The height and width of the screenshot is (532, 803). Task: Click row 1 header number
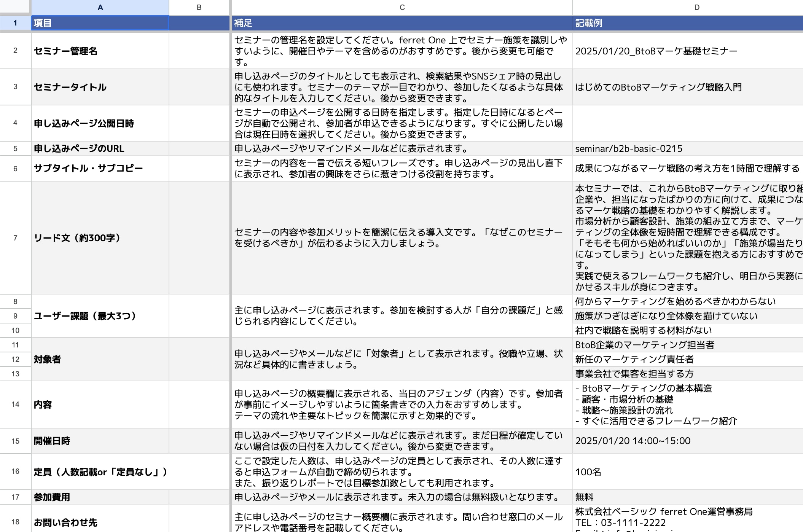tap(15, 23)
